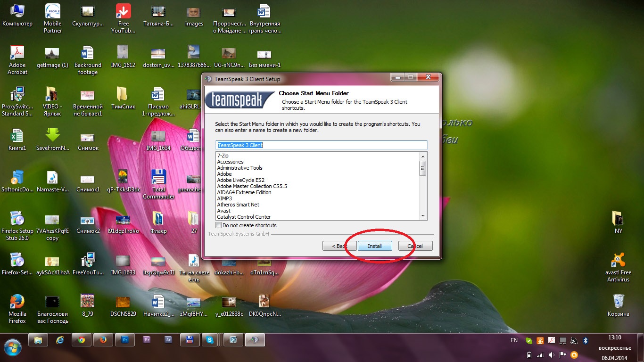Select 7-Zip in the folder list

(x=223, y=156)
